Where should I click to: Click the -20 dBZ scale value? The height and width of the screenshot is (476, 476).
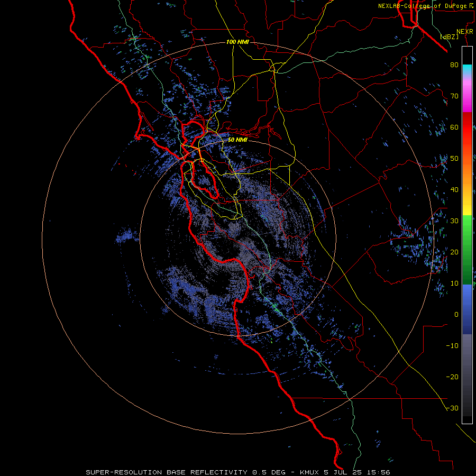click(452, 377)
